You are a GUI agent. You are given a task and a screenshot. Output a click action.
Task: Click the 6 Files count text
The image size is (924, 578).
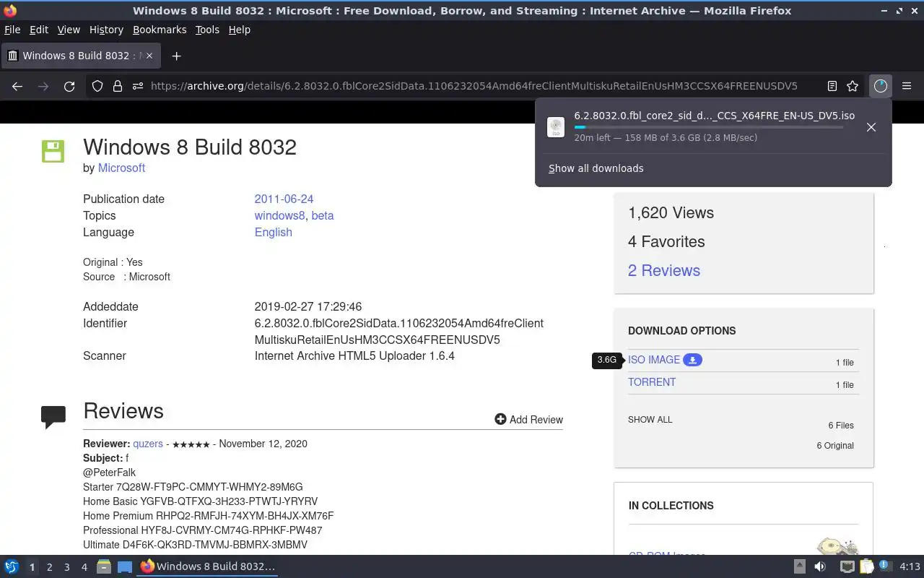(841, 425)
